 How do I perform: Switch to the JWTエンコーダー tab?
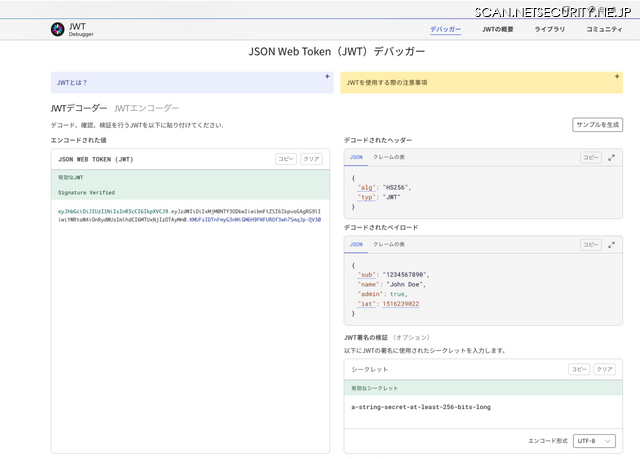pos(147,108)
